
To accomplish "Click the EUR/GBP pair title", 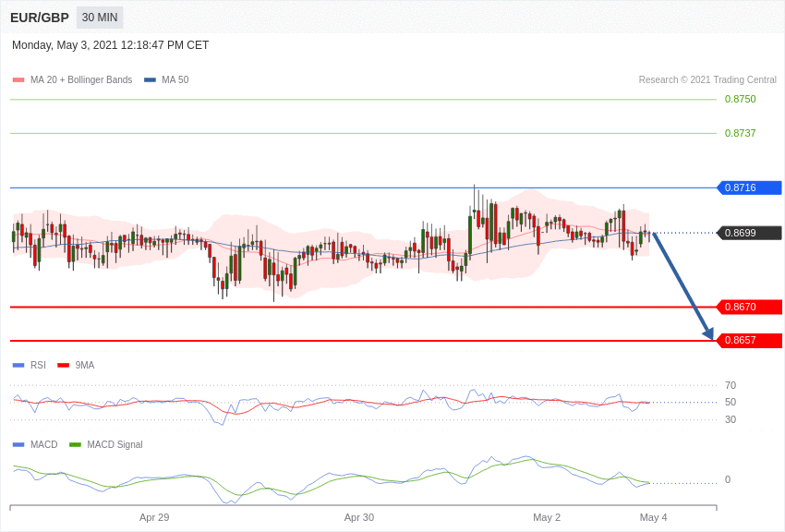I will [x=40, y=18].
